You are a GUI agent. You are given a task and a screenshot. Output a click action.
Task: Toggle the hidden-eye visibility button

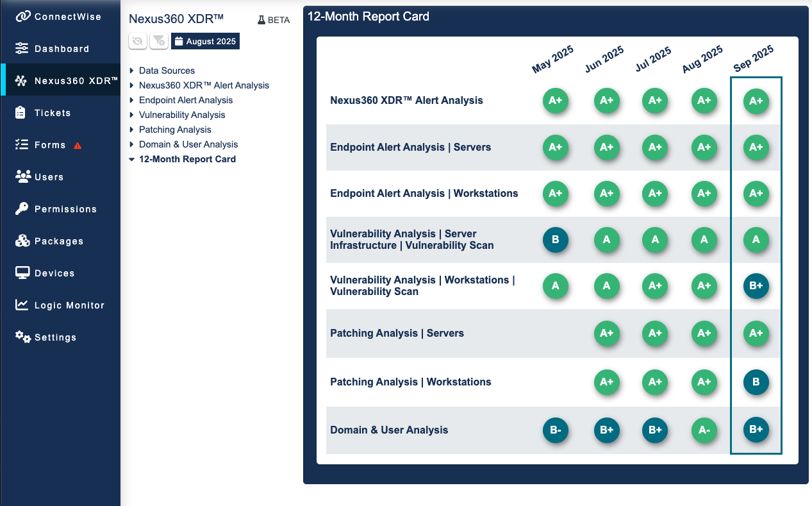point(138,41)
